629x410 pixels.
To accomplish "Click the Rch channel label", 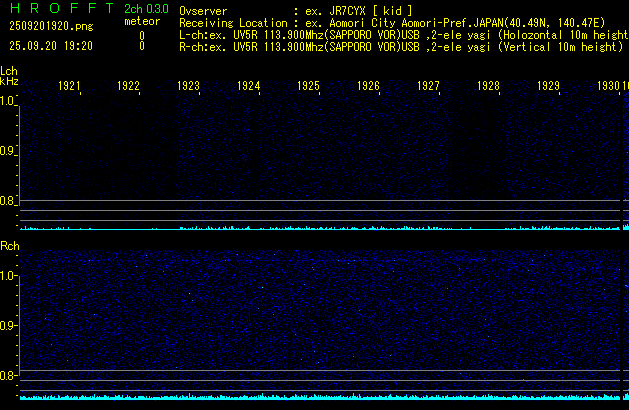I will click(9, 245).
